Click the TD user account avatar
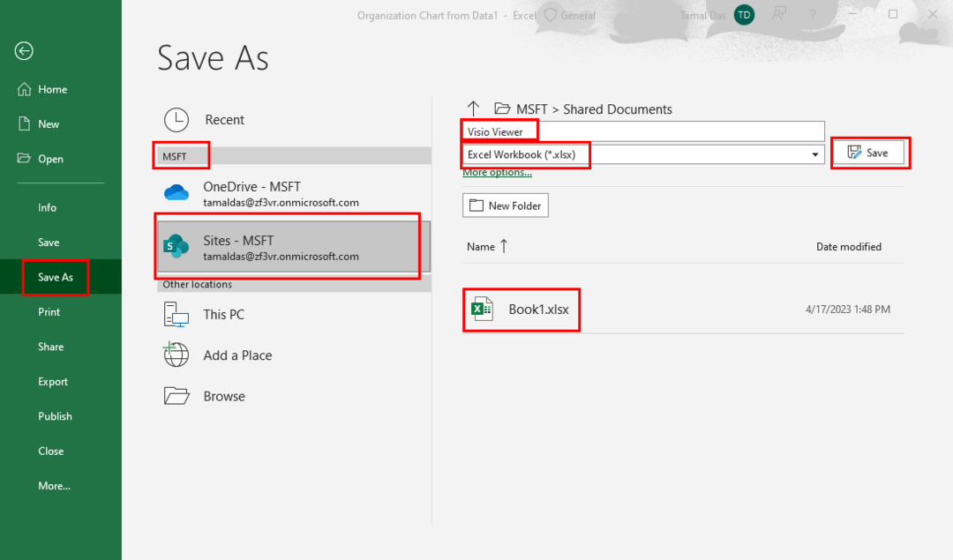This screenshot has height=560, width=953. point(744,15)
